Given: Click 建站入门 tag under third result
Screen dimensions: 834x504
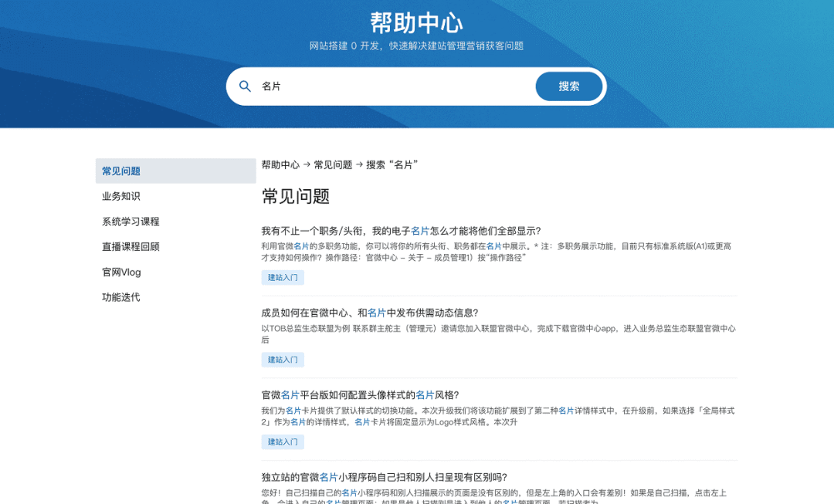Looking at the screenshot, I should coord(283,442).
